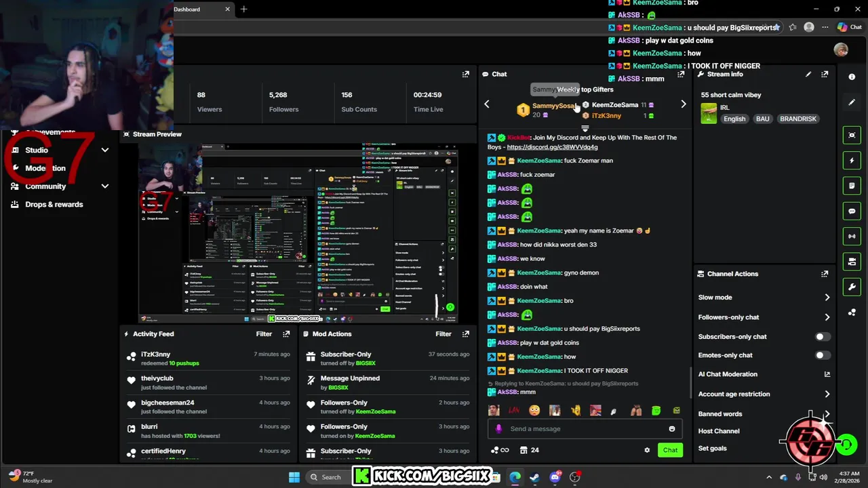
Task: Open emoji picker in message box
Action: click(672, 429)
